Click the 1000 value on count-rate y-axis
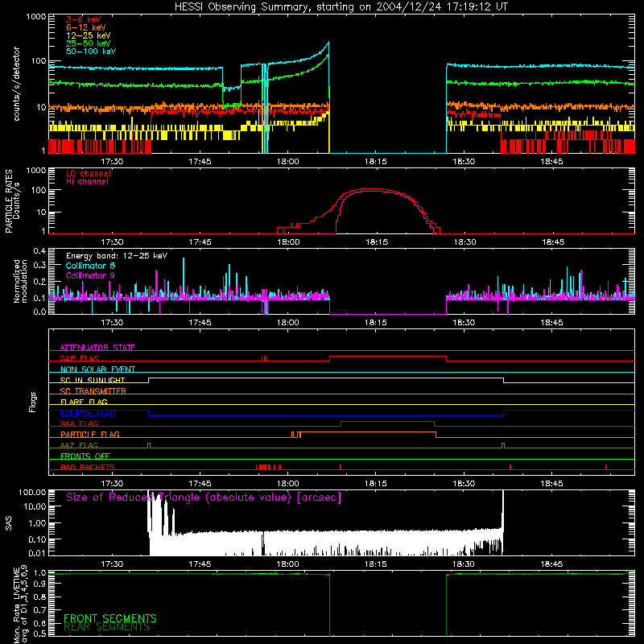The image size is (644, 644). point(36,17)
